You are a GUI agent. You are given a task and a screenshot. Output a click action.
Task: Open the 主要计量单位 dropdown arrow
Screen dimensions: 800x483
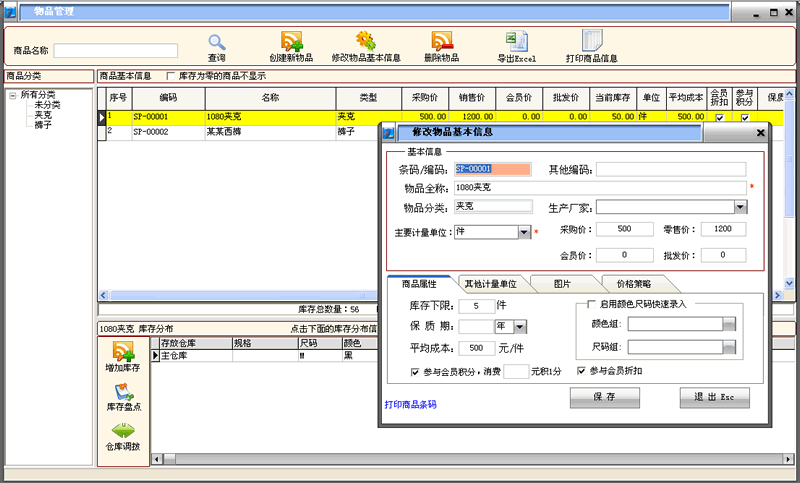[x=524, y=233]
